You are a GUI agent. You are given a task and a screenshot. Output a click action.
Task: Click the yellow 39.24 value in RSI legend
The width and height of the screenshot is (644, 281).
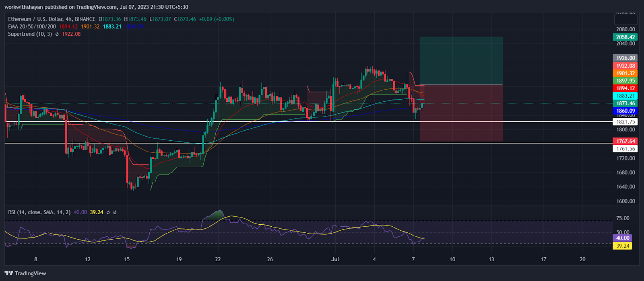pos(97,212)
